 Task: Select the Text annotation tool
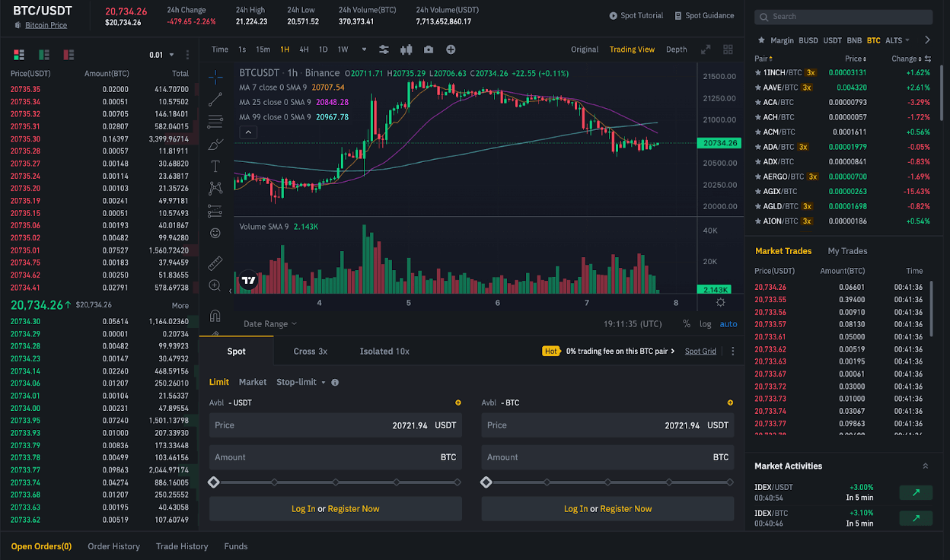[215, 166]
